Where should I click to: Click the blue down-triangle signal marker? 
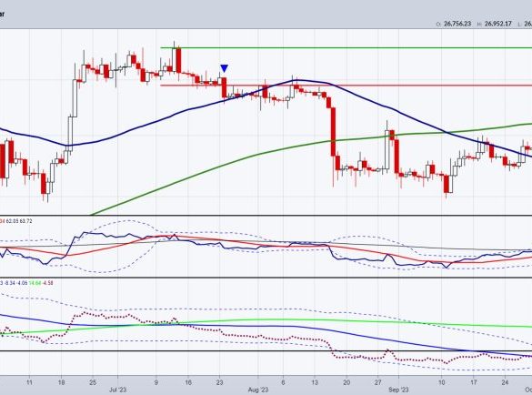click(224, 68)
